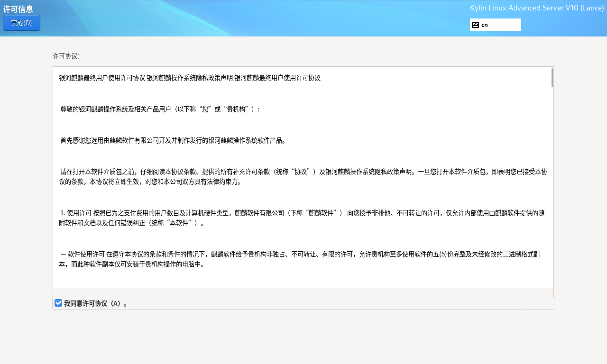Click the keyboard layout icon beside cn
This screenshot has height=364, width=607.
tap(475, 24)
